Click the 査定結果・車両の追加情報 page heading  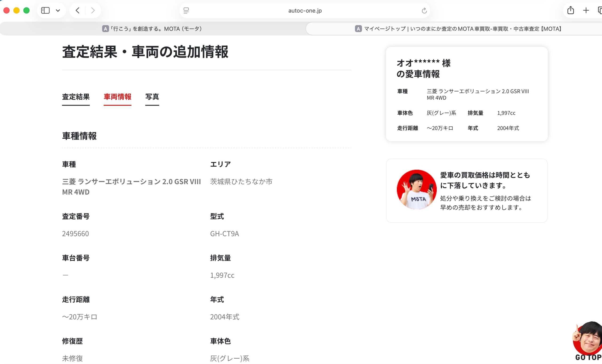[x=145, y=52]
